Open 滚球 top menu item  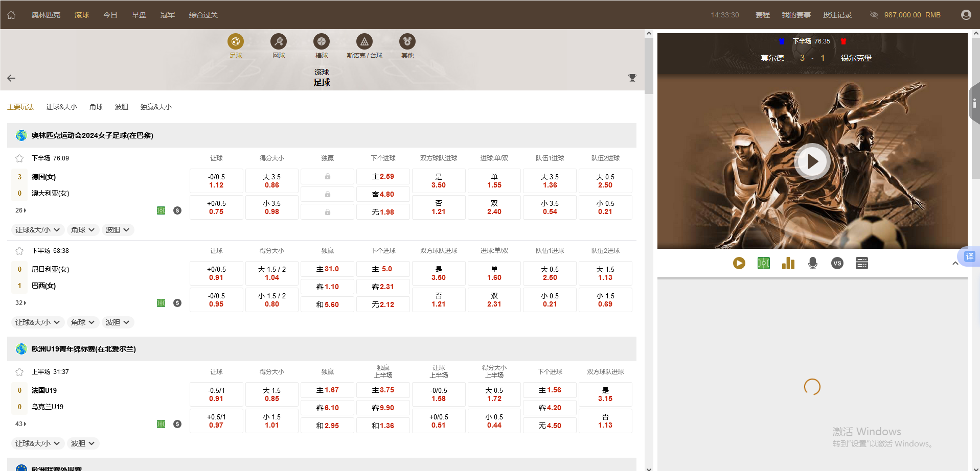(82, 15)
